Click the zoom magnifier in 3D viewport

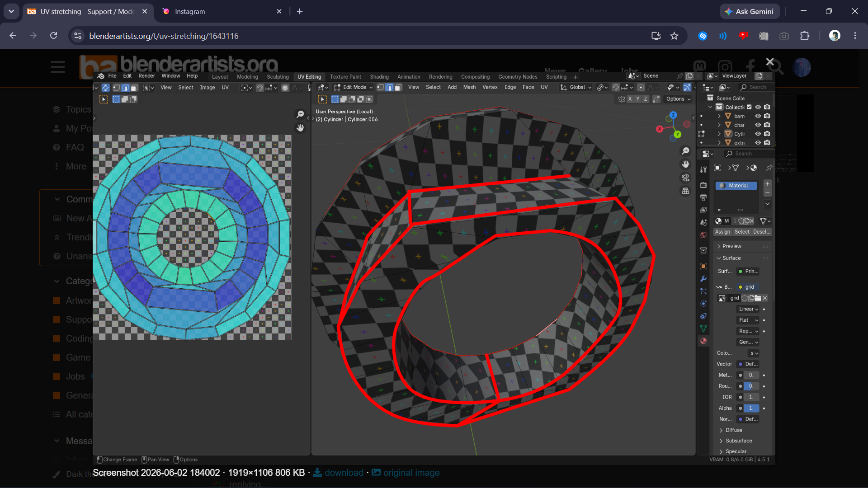pyautogui.click(x=685, y=151)
